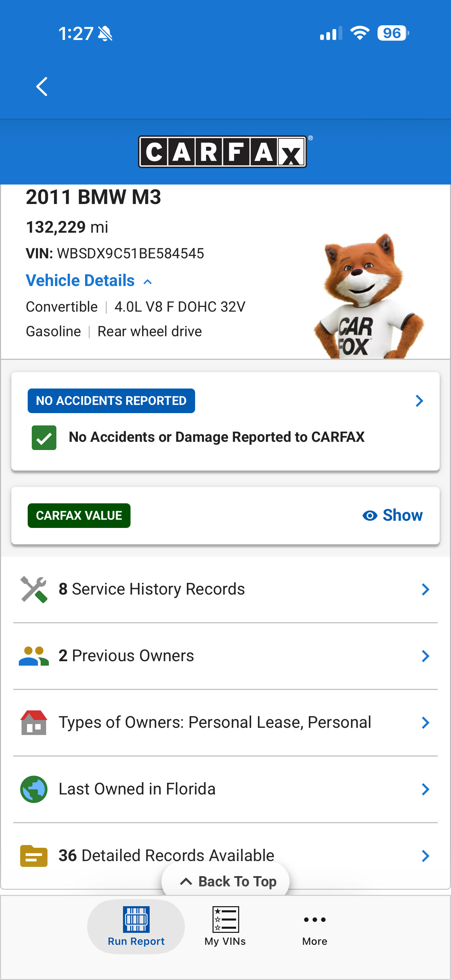The image size is (451, 980).
Task: Click the green no-accidents checkmark
Action: [x=44, y=437]
